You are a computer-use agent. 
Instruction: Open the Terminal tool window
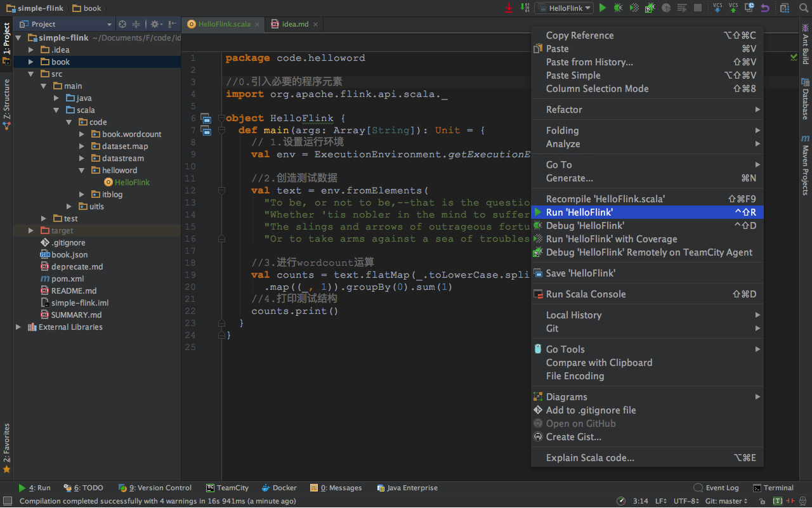773,488
